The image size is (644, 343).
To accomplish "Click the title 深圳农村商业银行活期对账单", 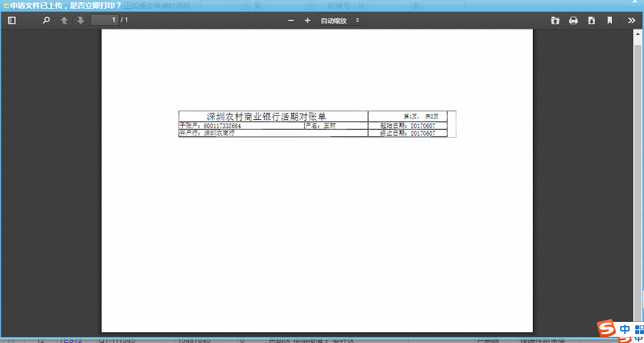I will 266,117.
